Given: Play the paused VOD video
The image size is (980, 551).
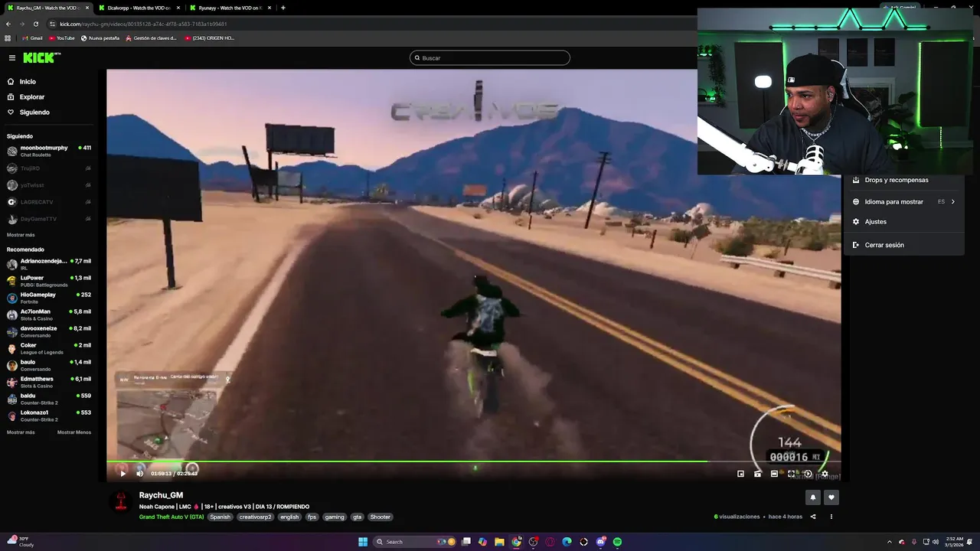Looking at the screenshot, I should click(x=122, y=473).
